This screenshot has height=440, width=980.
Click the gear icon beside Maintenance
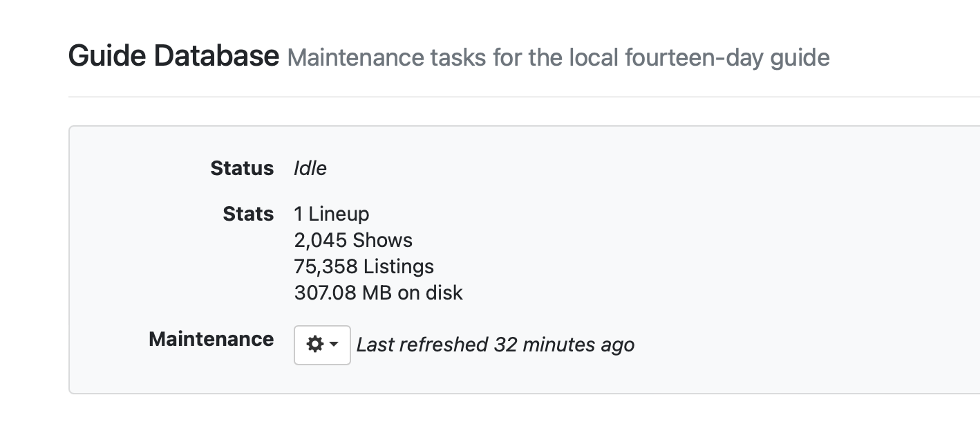pyautogui.click(x=315, y=345)
